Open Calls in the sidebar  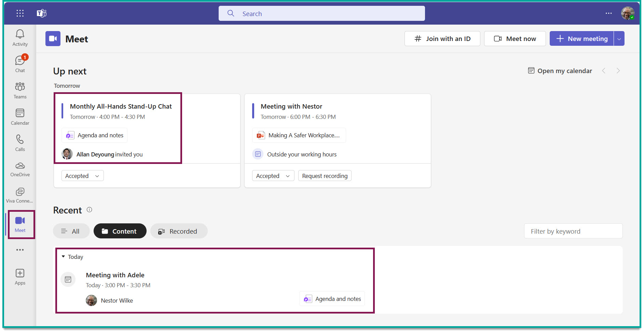[20, 142]
